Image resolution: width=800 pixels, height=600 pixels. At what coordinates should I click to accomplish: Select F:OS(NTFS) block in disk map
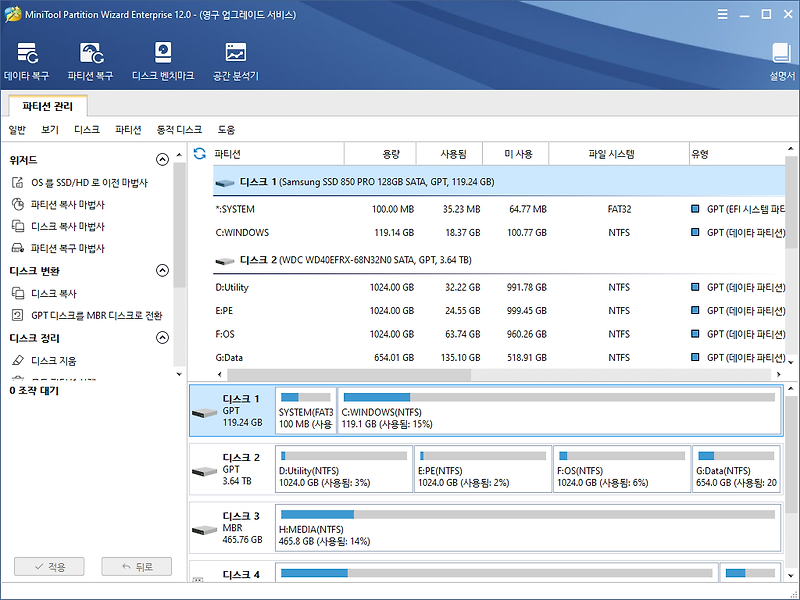[622, 469]
